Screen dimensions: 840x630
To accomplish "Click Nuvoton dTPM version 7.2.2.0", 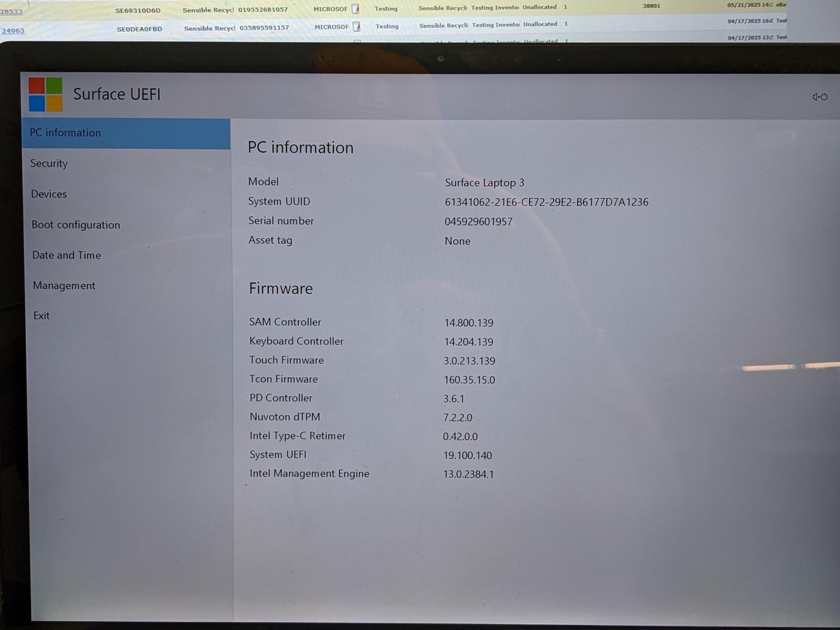I will tap(458, 417).
